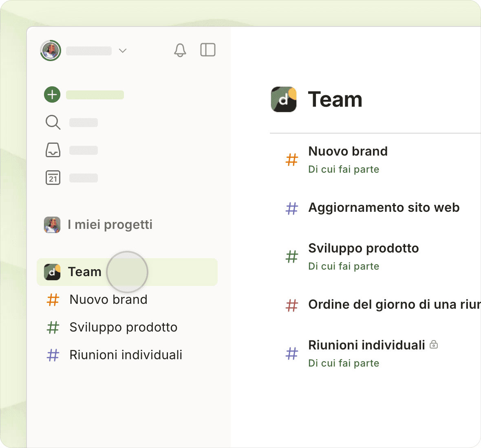Click Nuovo brand in Team list
Image resolution: width=481 pixels, height=448 pixels.
pos(348,151)
